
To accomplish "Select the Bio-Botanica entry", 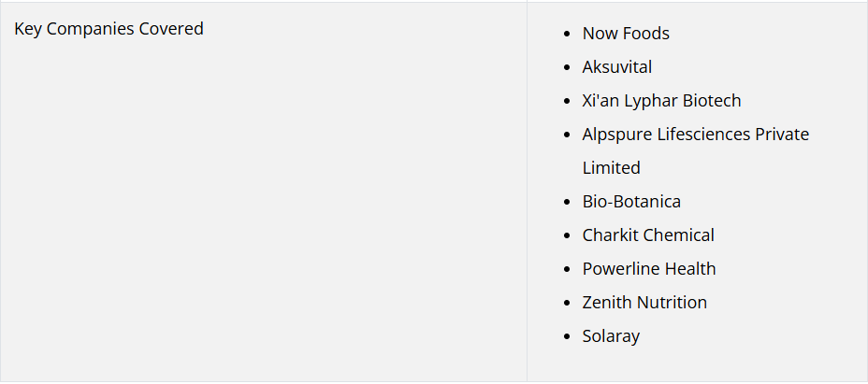I will [x=631, y=202].
